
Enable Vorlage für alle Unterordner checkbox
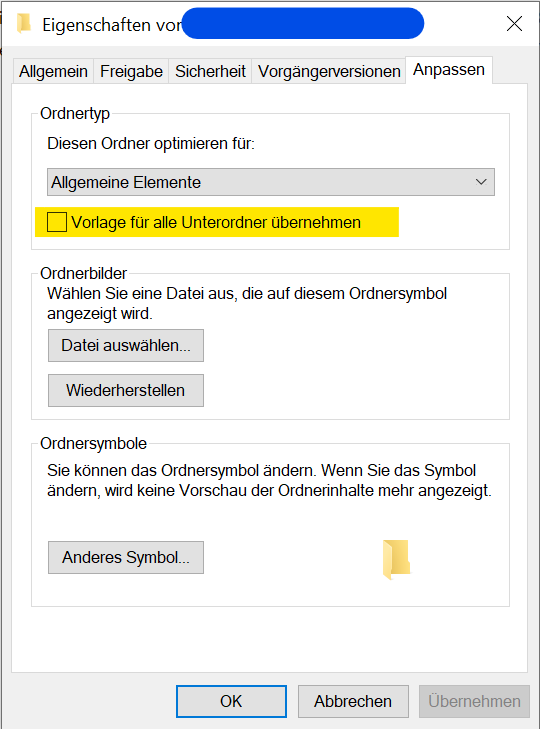[57, 222]
